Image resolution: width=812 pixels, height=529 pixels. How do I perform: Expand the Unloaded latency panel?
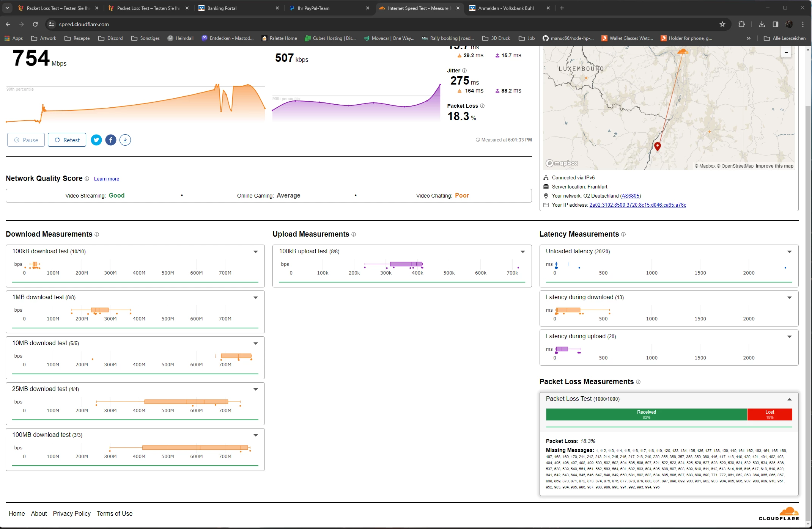(x=790, y=252)
